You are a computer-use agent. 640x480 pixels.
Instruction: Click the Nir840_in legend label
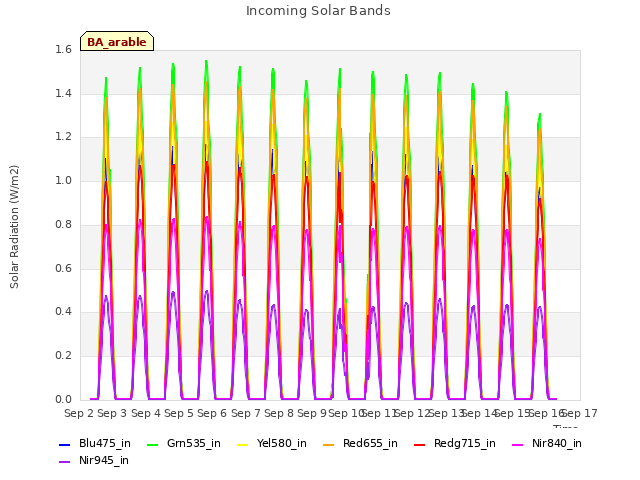[x=557, y=443]
